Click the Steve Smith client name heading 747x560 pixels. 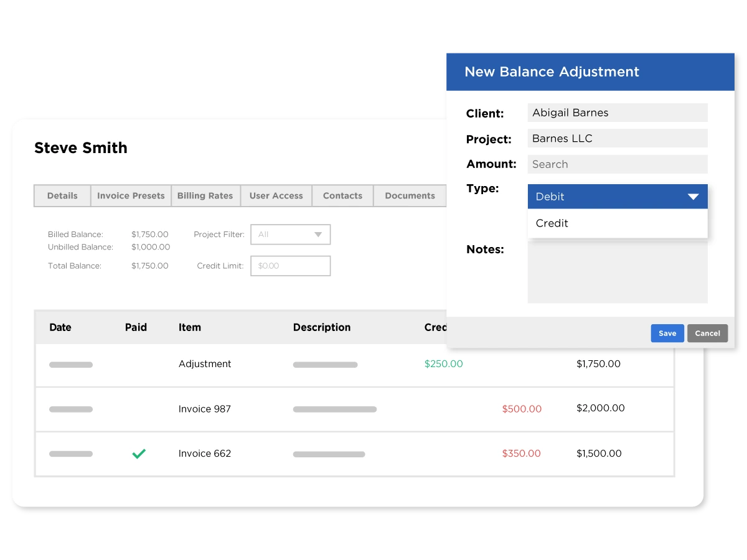click(x=81, y=148)
